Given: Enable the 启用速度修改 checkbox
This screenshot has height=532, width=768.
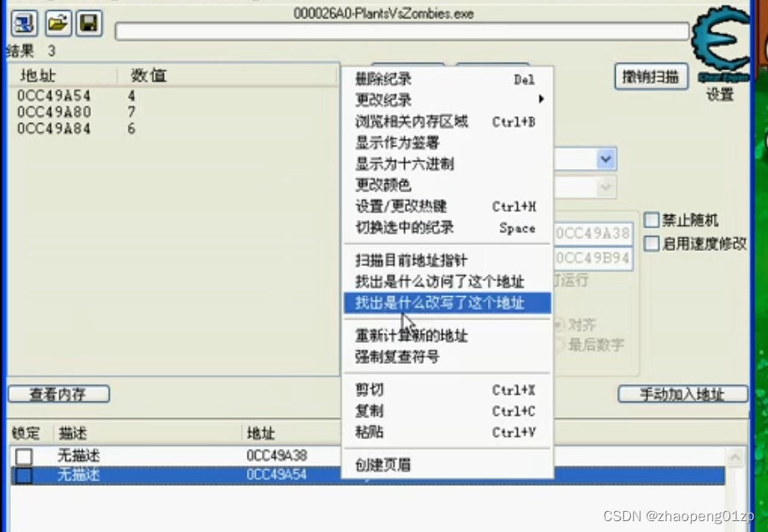Looking at the screenshot, I should click(651, 243).
